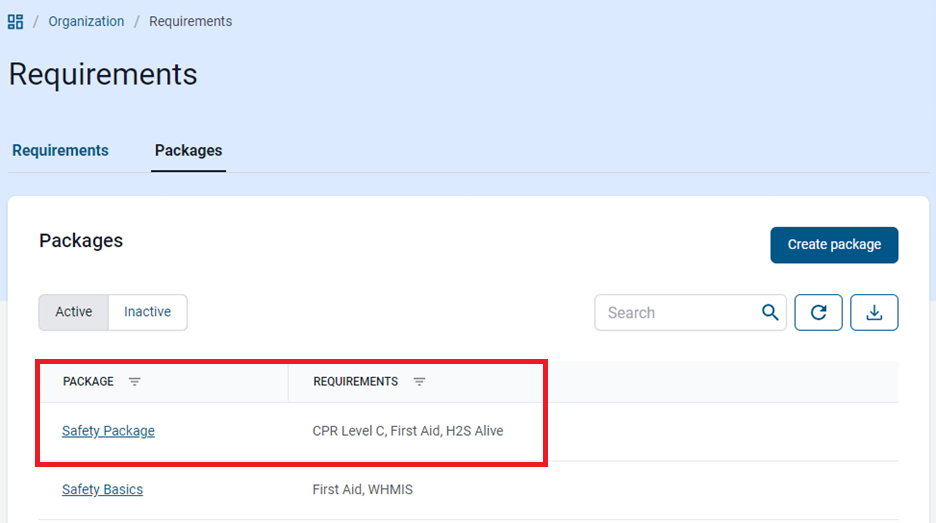Switch to Inactive packages
The image size is (936, 523).
click(x=147, y=312)
